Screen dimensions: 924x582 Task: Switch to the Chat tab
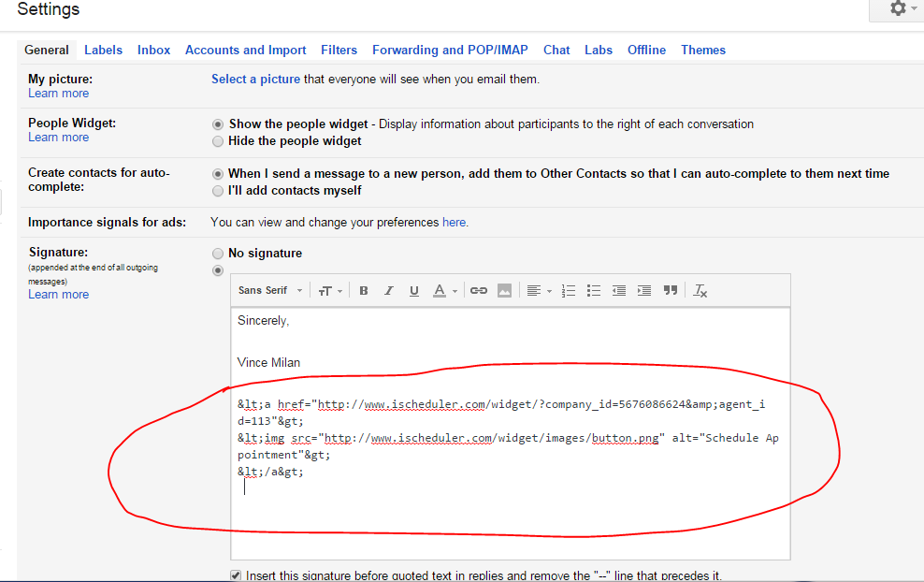pos(556,51)
